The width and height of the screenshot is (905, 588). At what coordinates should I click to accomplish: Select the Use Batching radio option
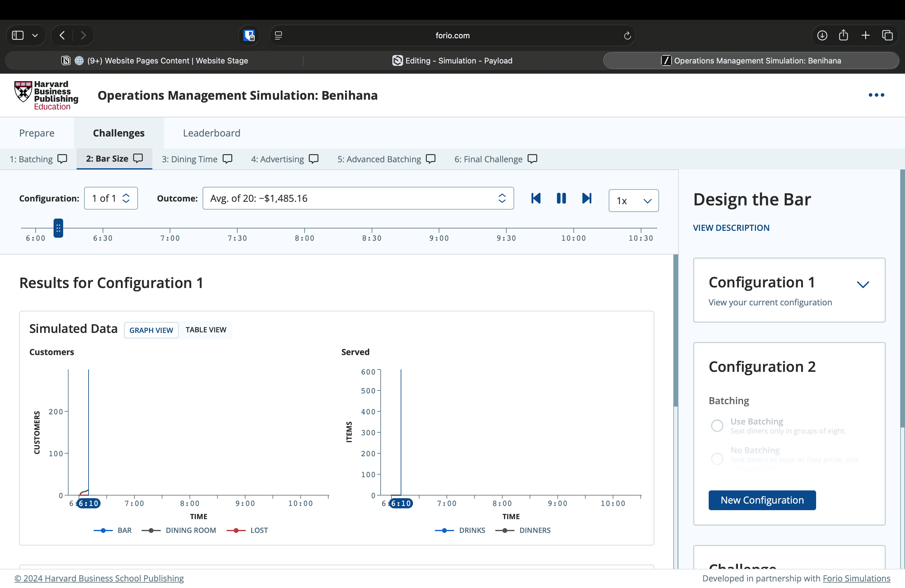pos(717,425)
